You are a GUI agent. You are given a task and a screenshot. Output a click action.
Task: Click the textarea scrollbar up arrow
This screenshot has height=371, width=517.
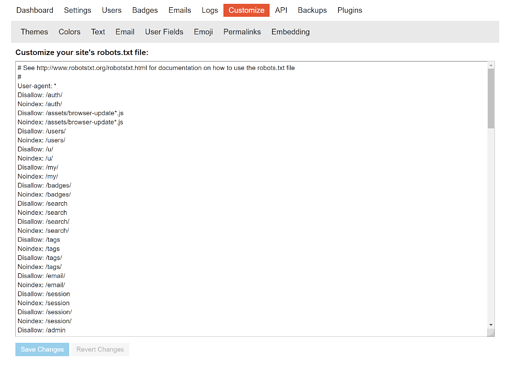[491, 65]
